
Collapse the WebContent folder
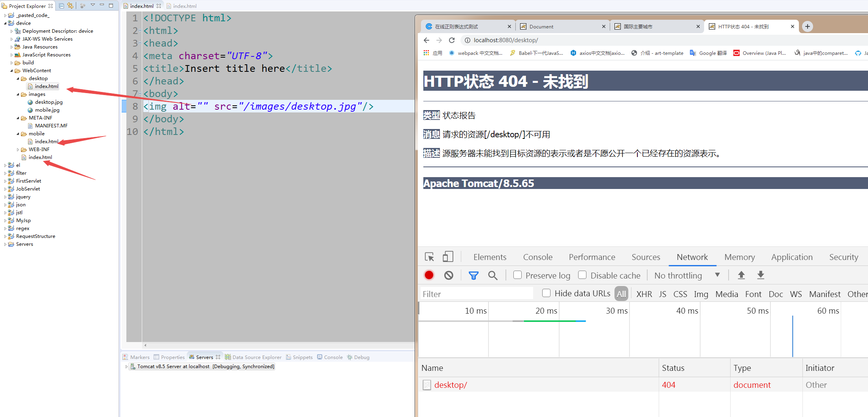pyautogui.click(x=11, y=71)
